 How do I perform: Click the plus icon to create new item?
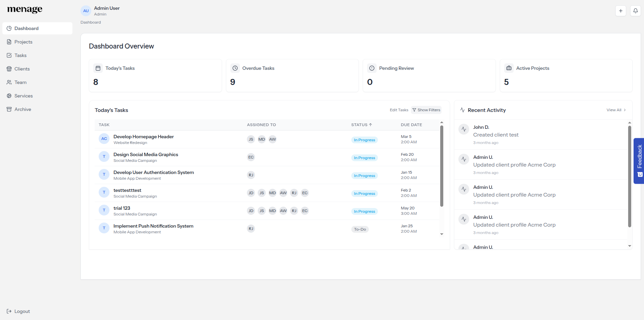coord(621,10)
